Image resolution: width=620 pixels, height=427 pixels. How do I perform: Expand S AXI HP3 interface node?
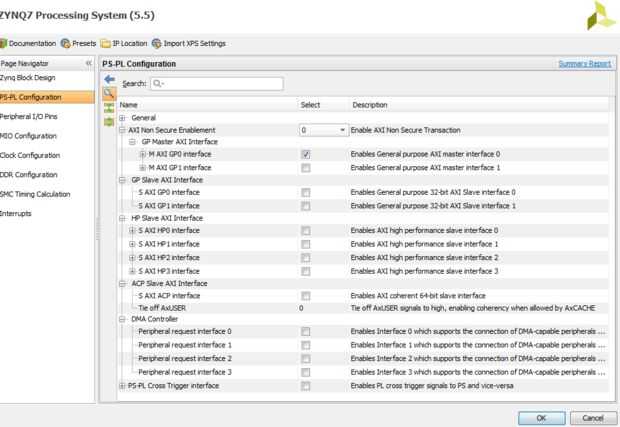pos(132,271)
